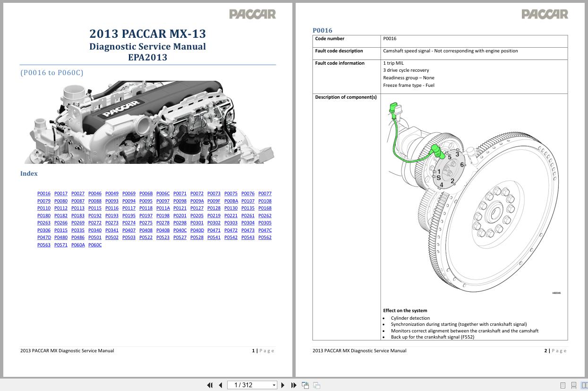588x391 pixels.
Task: Click the PACCAR engine cover image
Action: tap(149, 122)
